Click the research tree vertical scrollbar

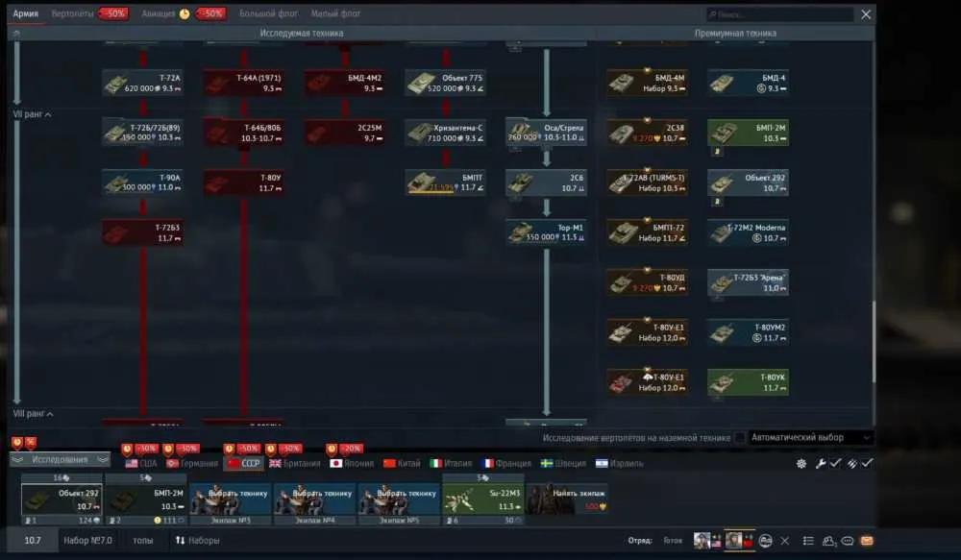click(x=874, y=343)
